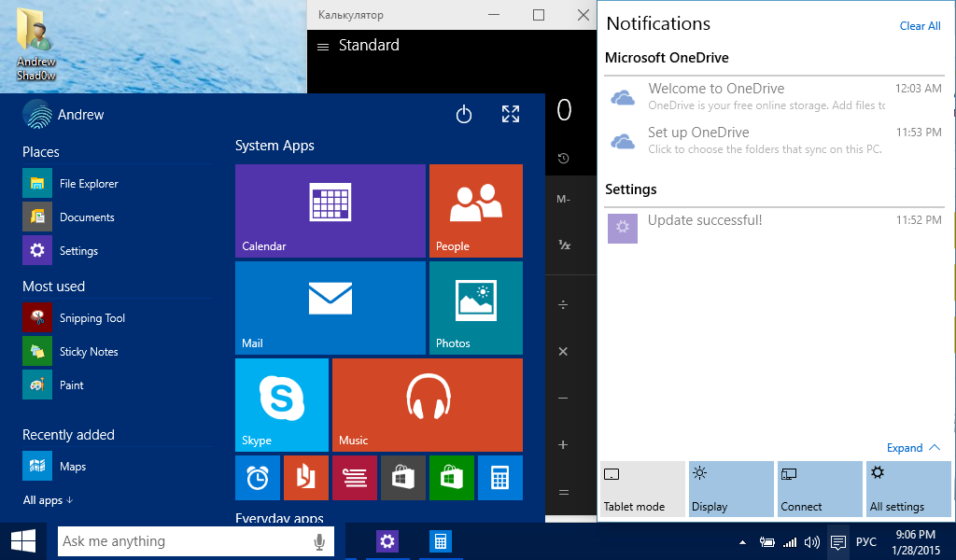
Task: Open the calculator hamburger menu
Action: [x=323, y=47]
